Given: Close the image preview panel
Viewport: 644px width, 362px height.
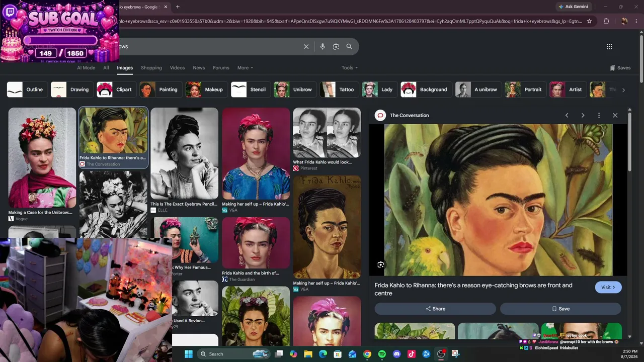Looking at the screenshot, I should pyautogui.click(x=615, y=115).
